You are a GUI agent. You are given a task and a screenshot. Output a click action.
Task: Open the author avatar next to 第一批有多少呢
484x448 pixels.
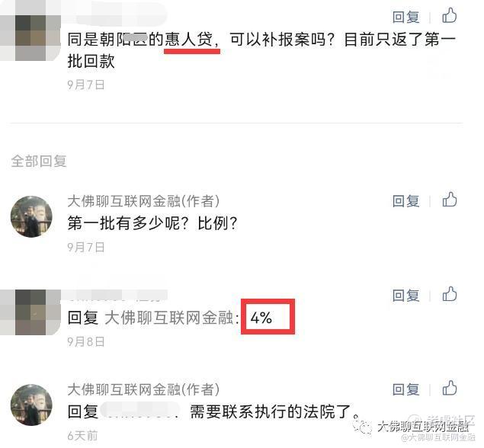[31, 216]
